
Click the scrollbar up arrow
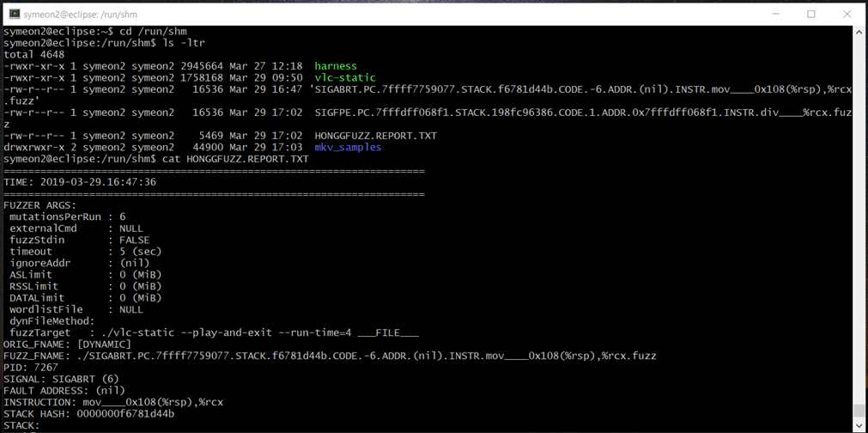click(x=858, y=30)
